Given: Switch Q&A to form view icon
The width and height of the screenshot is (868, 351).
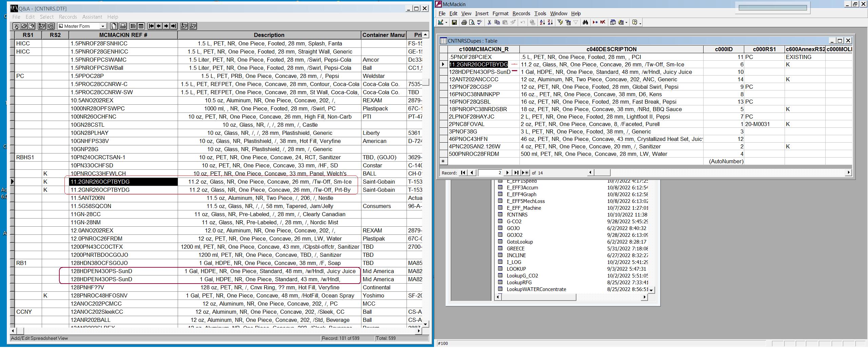Looking at the screenshot, I should [x=133, y=26].
